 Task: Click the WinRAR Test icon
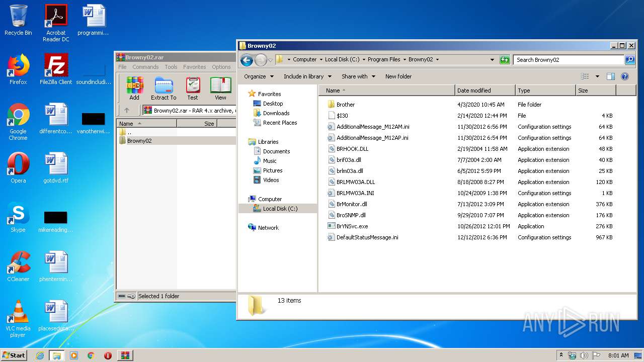[x=193, y=88]
